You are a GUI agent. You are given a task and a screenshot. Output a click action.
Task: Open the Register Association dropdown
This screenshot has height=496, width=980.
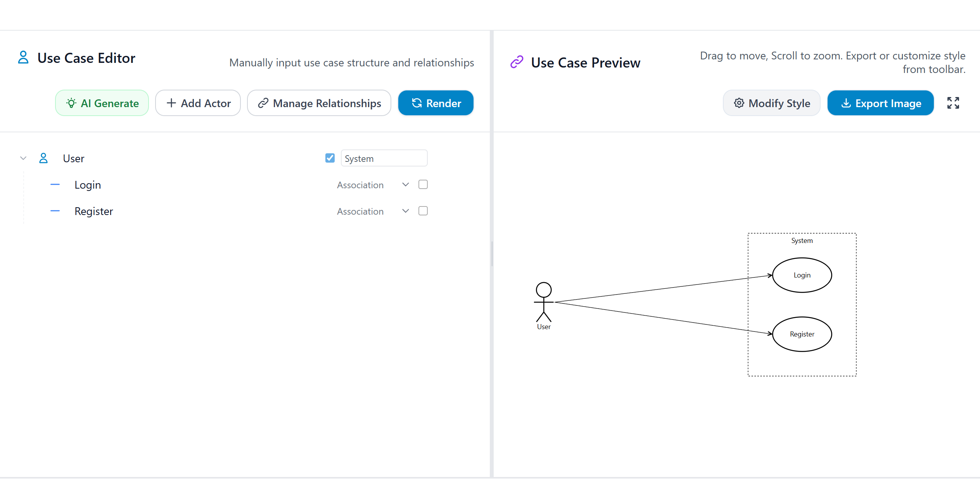pos(405,211)
